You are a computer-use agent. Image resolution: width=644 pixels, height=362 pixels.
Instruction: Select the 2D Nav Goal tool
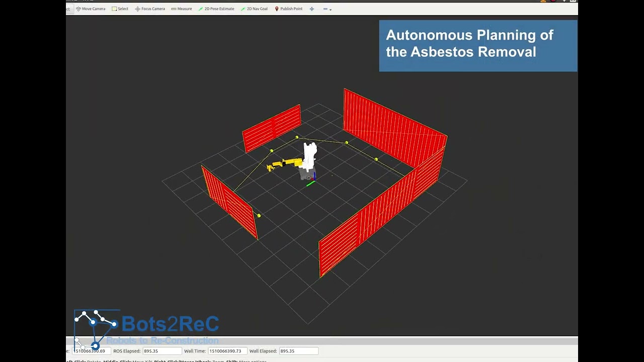coord(254,9)
